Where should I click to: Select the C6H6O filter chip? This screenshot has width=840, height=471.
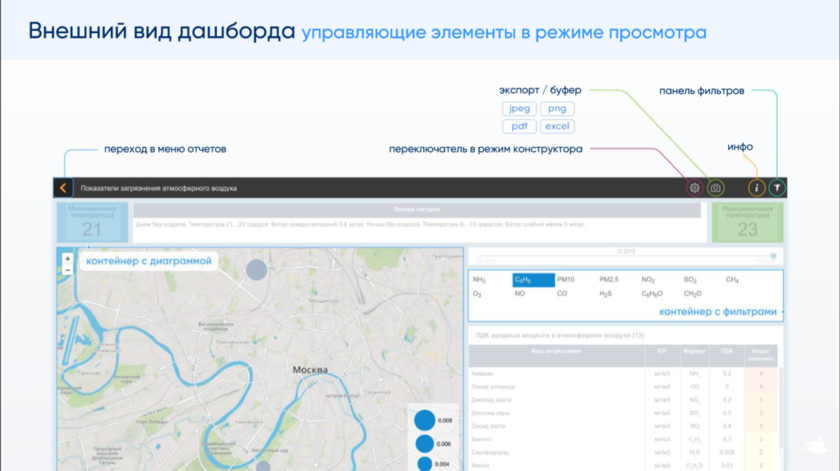652,294
